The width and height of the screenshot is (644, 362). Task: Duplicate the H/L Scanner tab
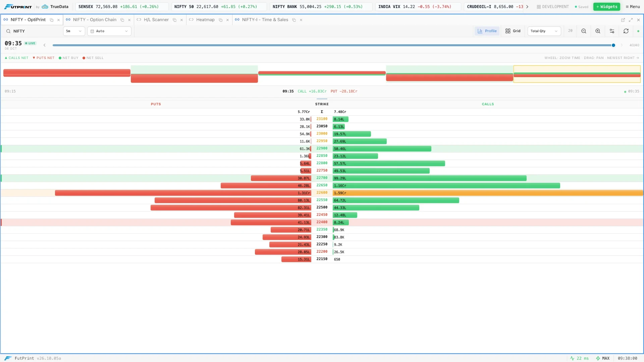(174, 20)
